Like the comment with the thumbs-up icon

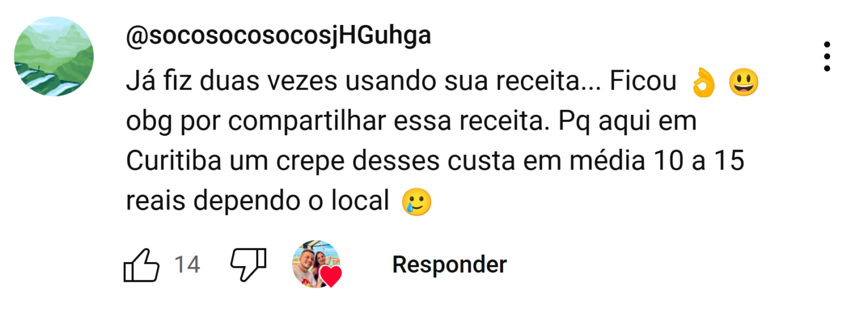pyautogui.click(x=141, y=265)
